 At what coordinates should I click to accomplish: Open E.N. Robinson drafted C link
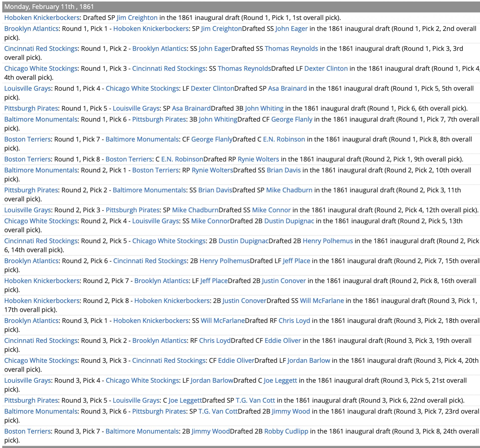pyautogui.click(x=284, y=139)
